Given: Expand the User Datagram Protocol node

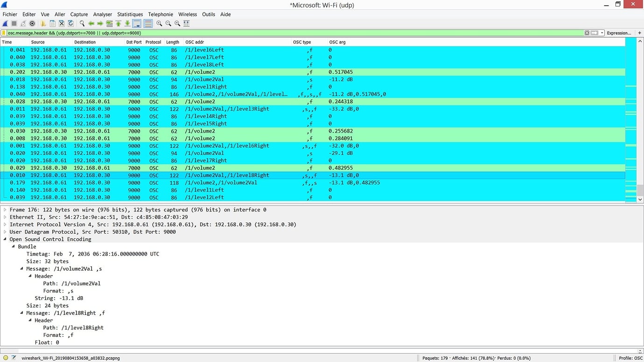Looking at the screenshot, I should pos(5,232).
